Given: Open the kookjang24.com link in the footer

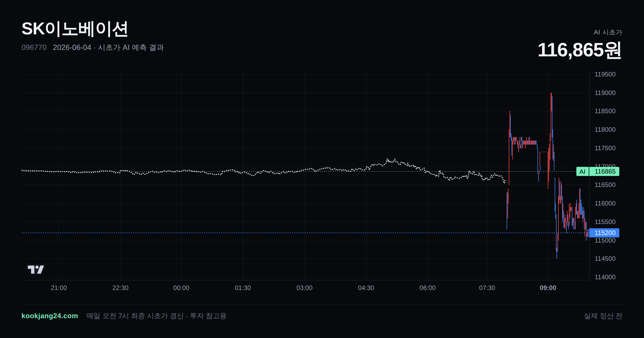Looking at the screenshot, I should coord(50,316).
